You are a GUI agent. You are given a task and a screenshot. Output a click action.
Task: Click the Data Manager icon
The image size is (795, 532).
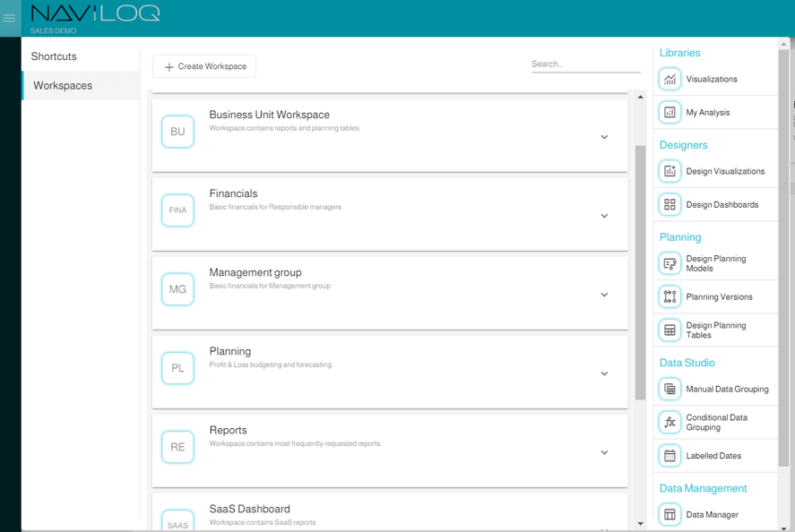coord(670,515)
